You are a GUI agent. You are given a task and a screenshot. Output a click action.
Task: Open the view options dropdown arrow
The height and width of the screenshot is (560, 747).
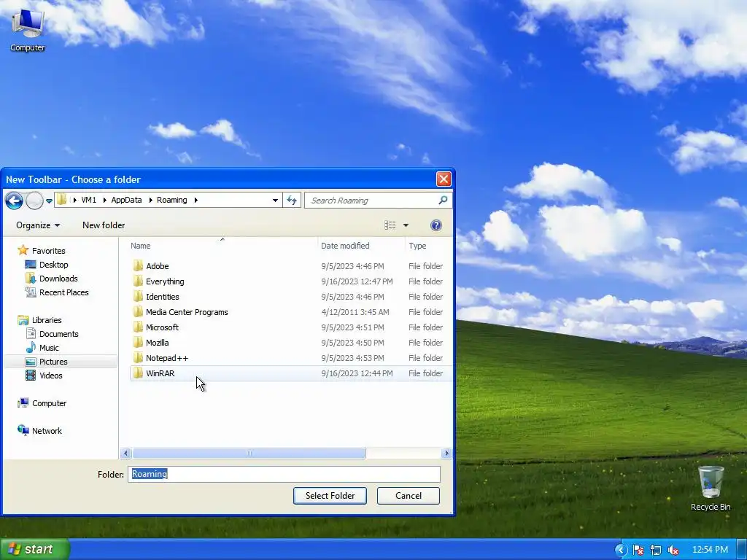pos(406,225)
